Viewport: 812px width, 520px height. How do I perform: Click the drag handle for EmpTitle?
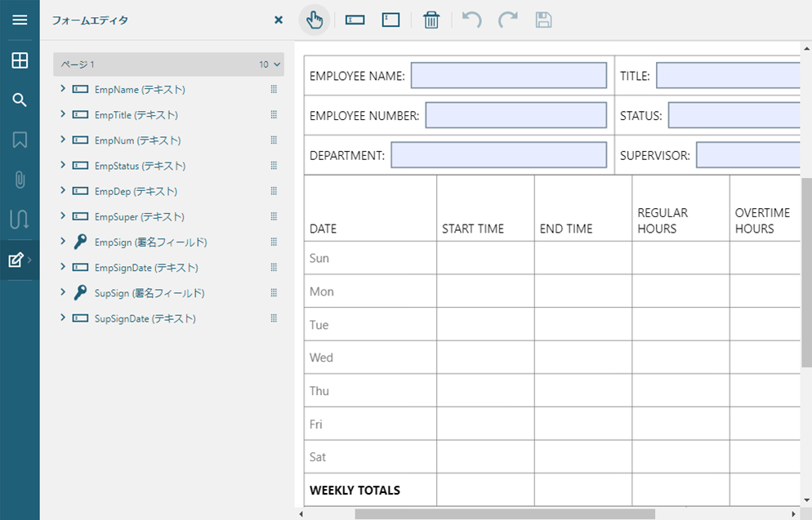click(274, 115)
